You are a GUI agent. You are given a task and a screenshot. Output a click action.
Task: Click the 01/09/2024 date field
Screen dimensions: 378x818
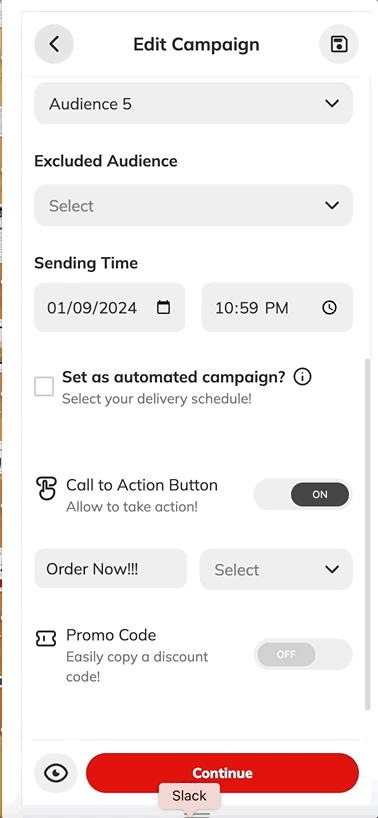(109, 307)
